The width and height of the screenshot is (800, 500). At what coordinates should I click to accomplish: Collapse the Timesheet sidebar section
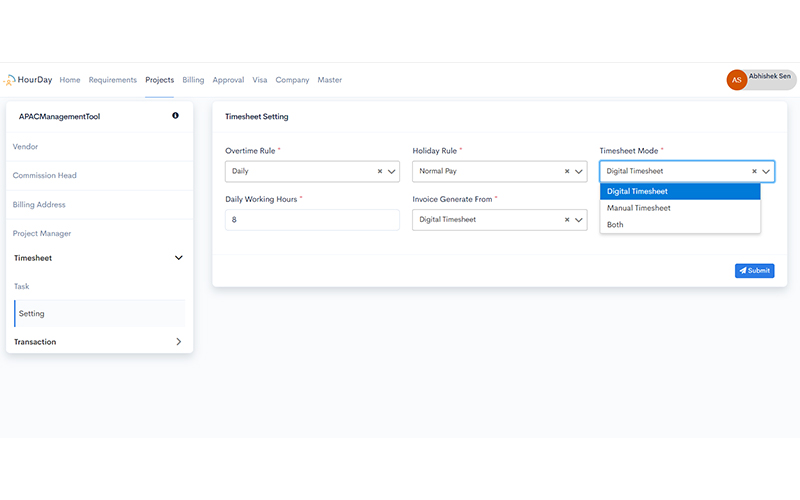(178, 258)
